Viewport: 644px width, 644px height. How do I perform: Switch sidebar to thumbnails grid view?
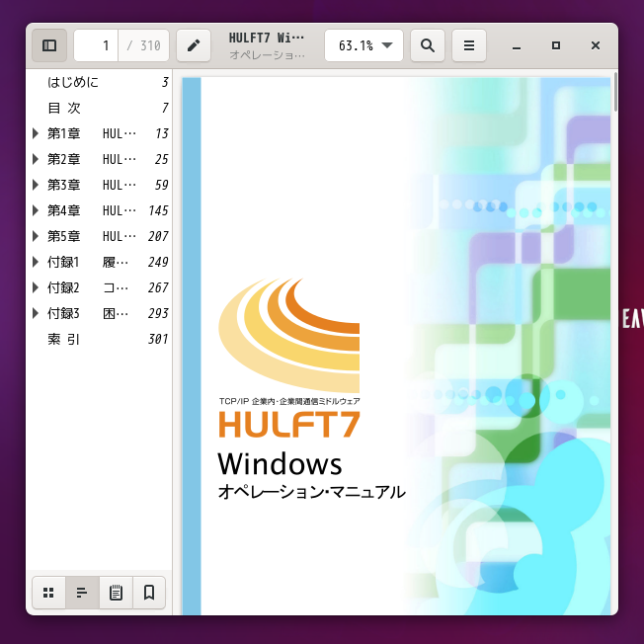(x=48, y=593)
